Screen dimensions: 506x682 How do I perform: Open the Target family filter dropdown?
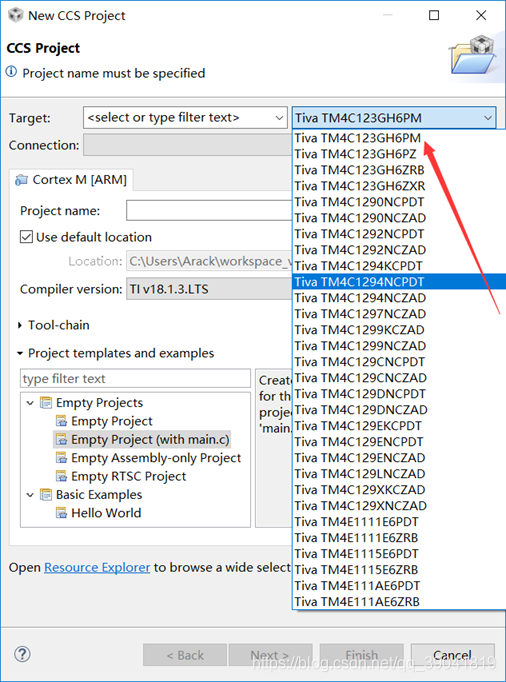[x=279, y=118]
